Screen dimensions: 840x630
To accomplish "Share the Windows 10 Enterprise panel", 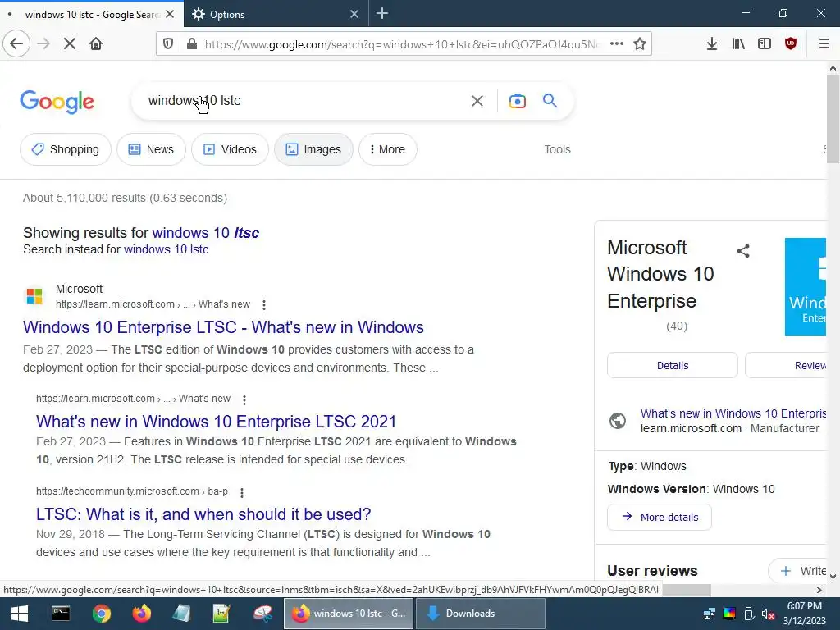I will click(743, 251).
